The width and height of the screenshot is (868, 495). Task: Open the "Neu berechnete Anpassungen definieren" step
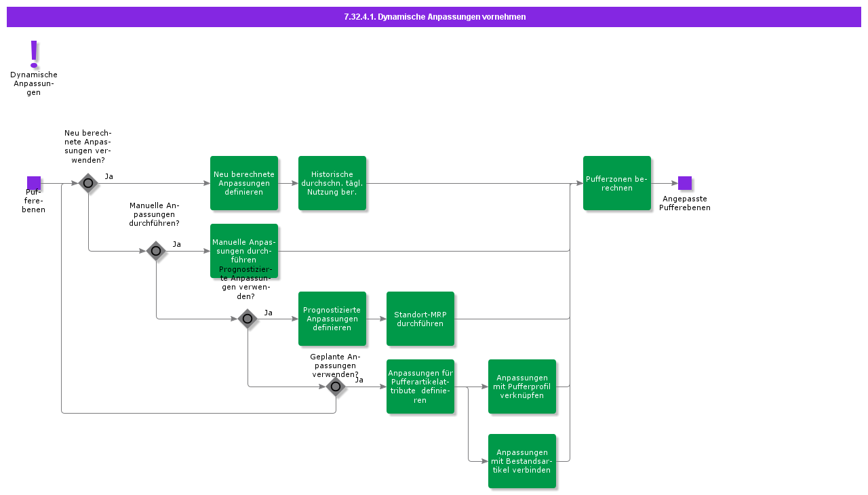[x=244, y=183]
